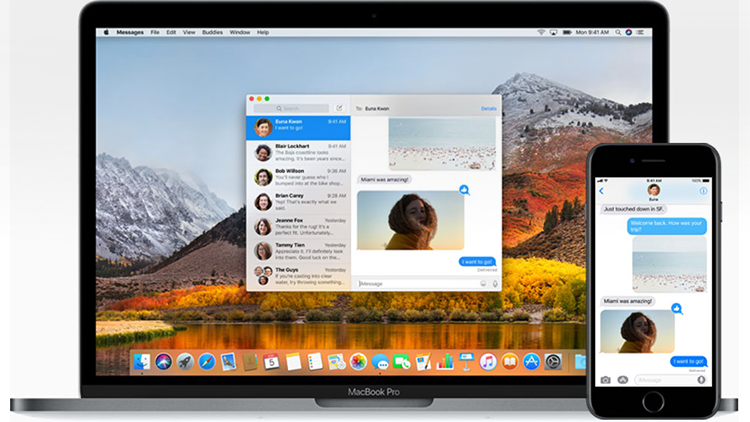Open the Buddies menu
The image size is (750, 422).
click(x=212, y=33)
